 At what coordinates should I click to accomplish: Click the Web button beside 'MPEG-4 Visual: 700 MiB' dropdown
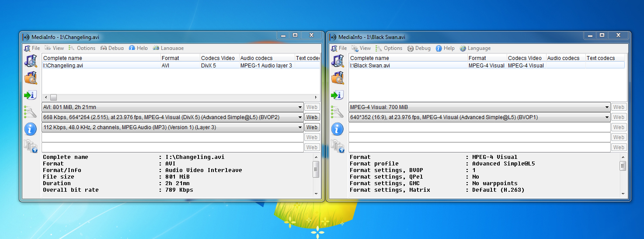tap(619, 107)
